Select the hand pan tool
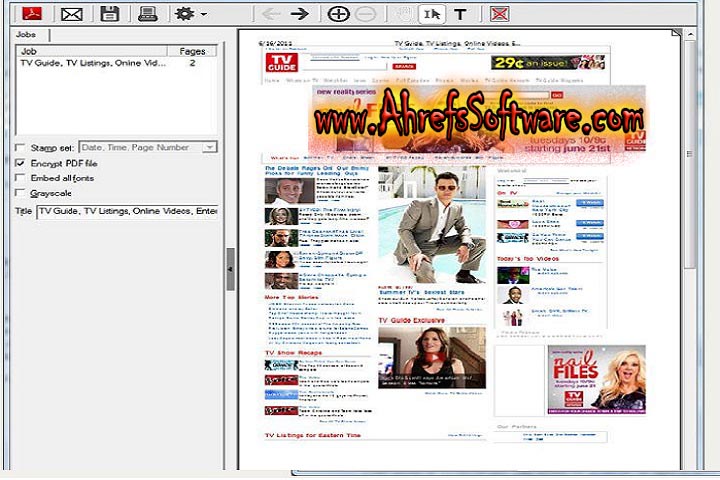 point(403,14)
